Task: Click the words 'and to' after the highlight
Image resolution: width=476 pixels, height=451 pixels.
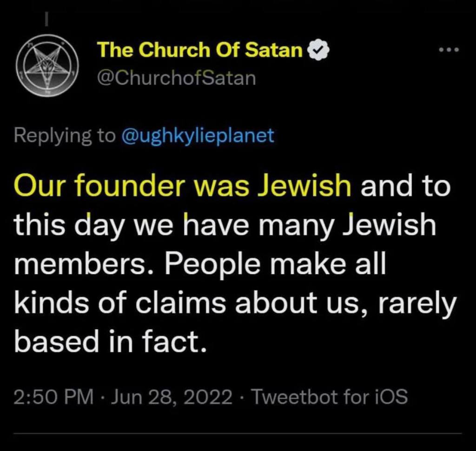Action: click(x=405, y=186)
